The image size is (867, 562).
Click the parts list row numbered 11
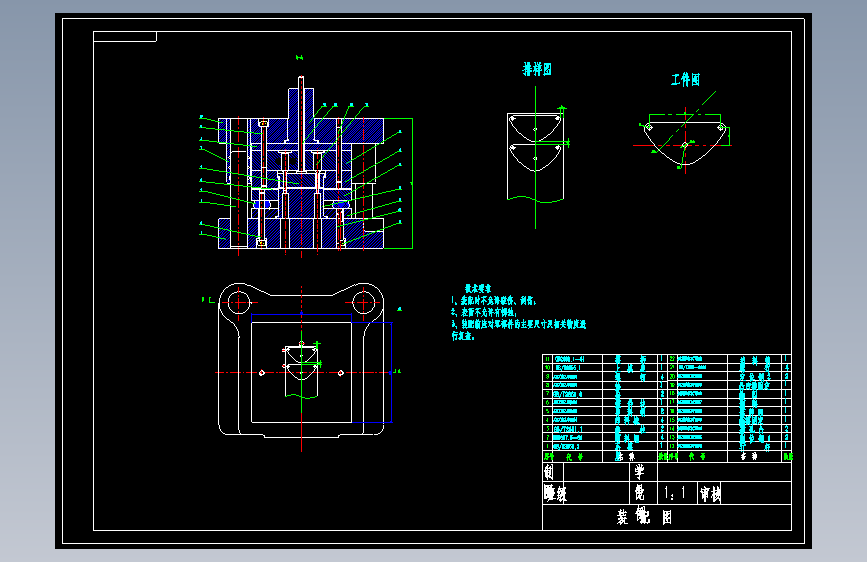604,358
